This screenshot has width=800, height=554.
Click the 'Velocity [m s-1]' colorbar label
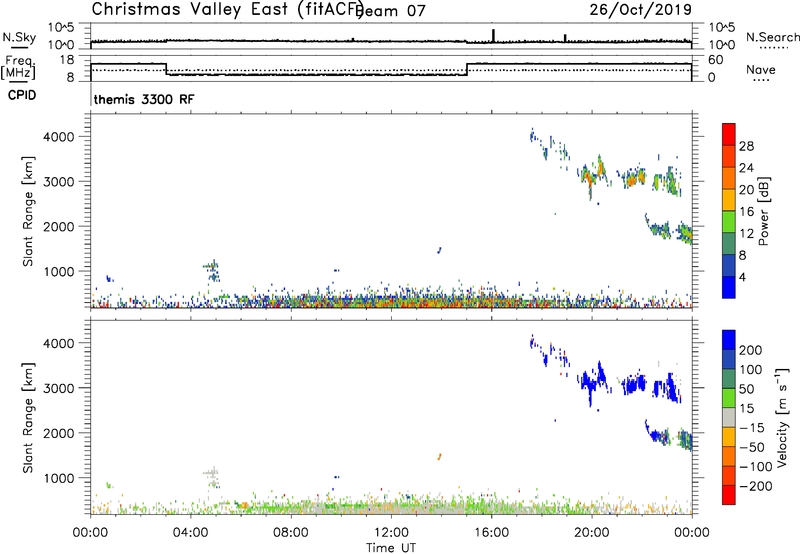point(782,417)
